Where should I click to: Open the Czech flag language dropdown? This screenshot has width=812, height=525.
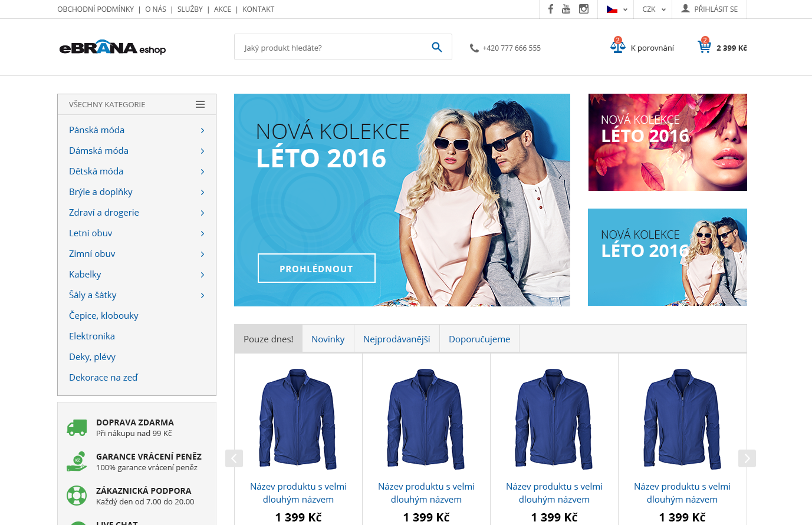[617, 9]
